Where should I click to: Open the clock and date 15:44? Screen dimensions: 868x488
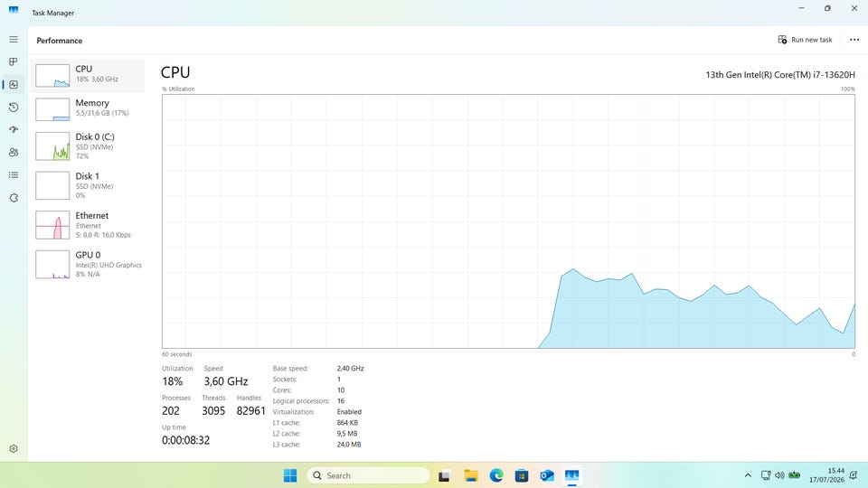click(826, 475)
